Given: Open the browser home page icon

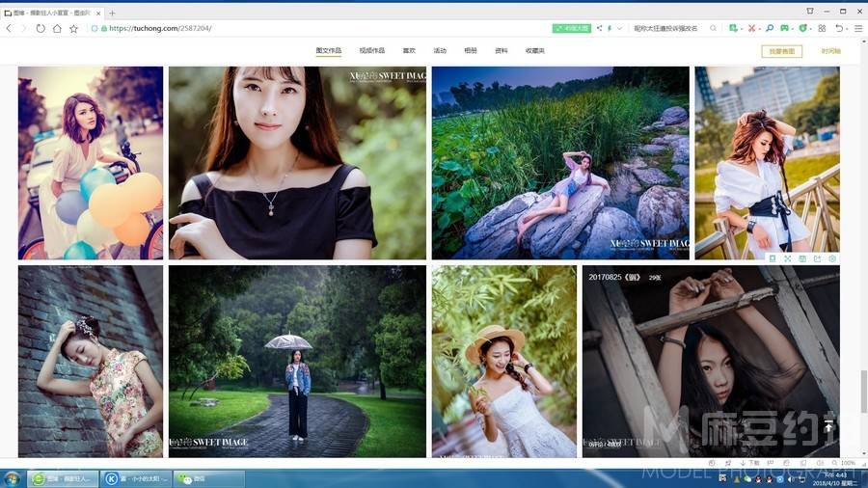Looking at the screenshot, I should coord(57,28).
